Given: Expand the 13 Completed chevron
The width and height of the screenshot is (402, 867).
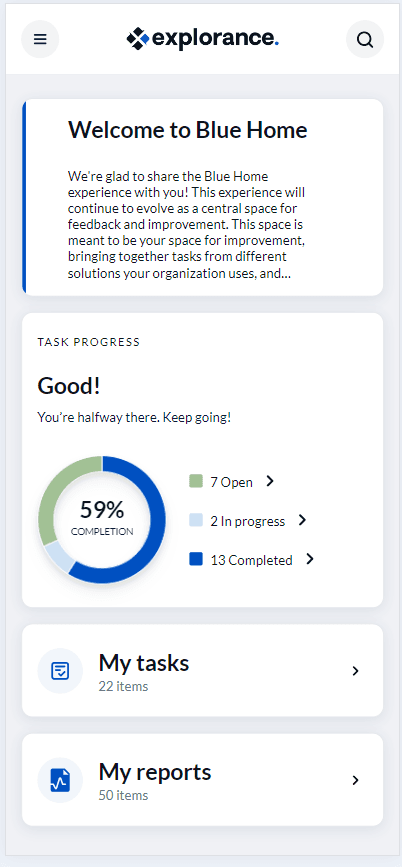Looking at the screenshot, I should pyautogui.click(x=310, y=559).
